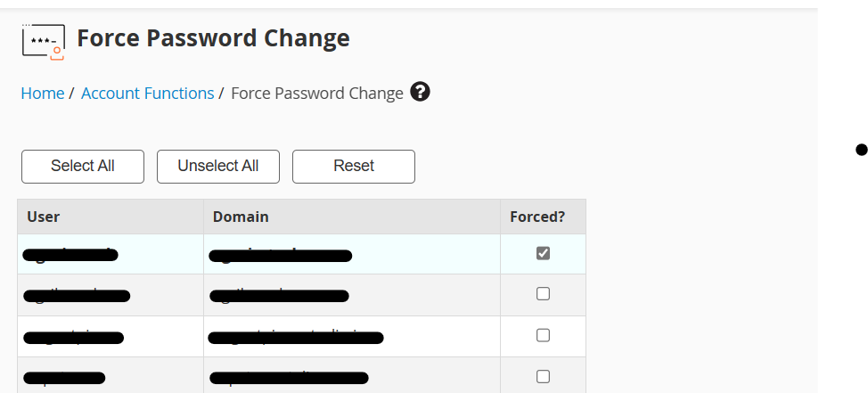The height and width of the screenshot is (393, 868).
Task: Click the Domain column header
Action: pyautogui.click(x=241, y=217)
